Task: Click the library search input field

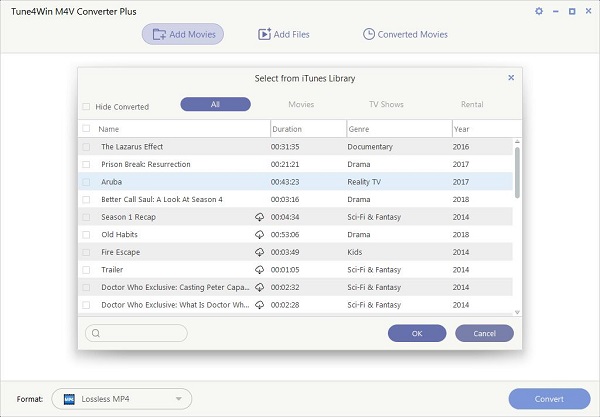Action: 137,333
